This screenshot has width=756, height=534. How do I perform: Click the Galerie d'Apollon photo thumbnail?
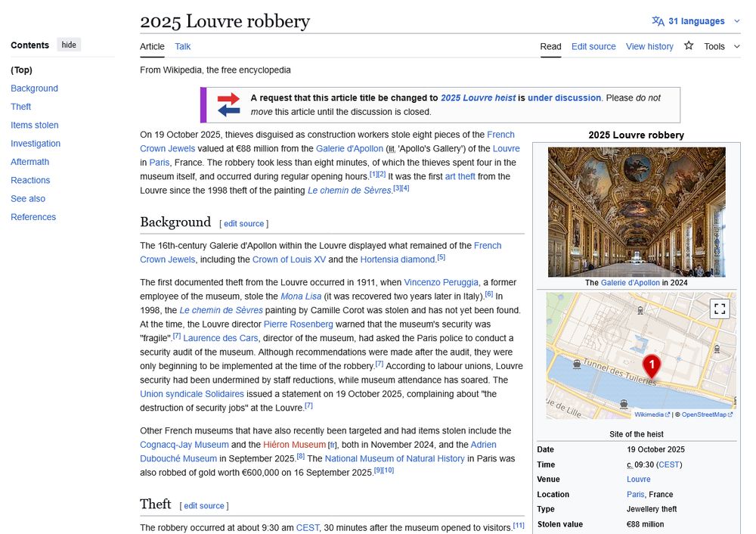(x=636, y=213)
